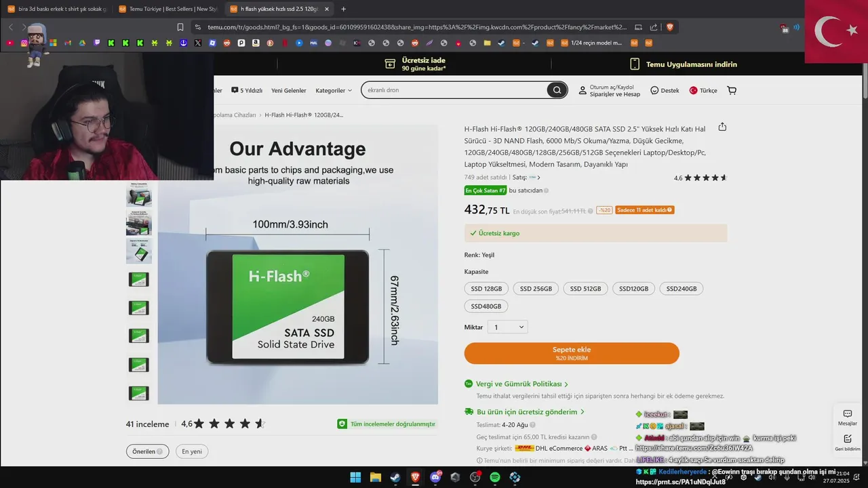868x488 pixels.
Task: Click the 'ekranlı dron' search field
Action: [x=456, y=90]
